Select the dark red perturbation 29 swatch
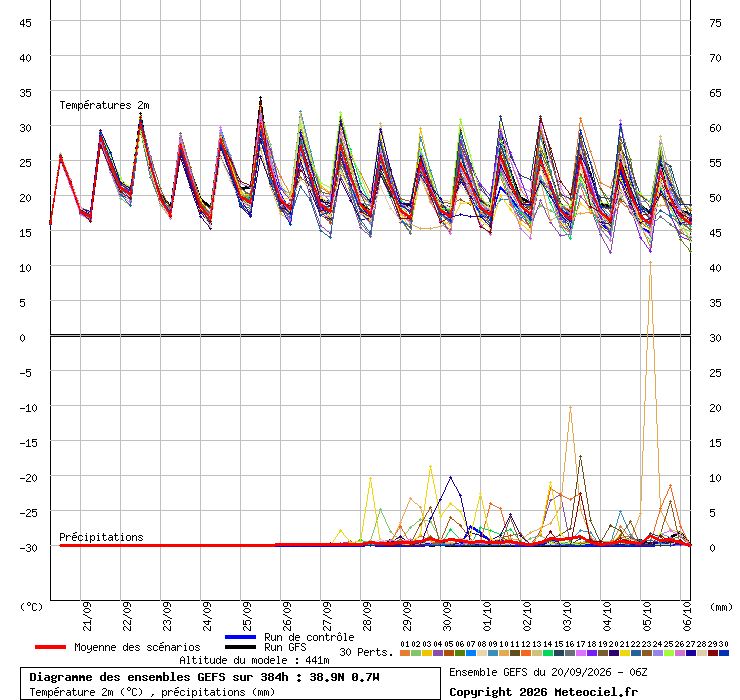Image resolution: width=740 pixels, height=700 pixels. coord(713,653)
